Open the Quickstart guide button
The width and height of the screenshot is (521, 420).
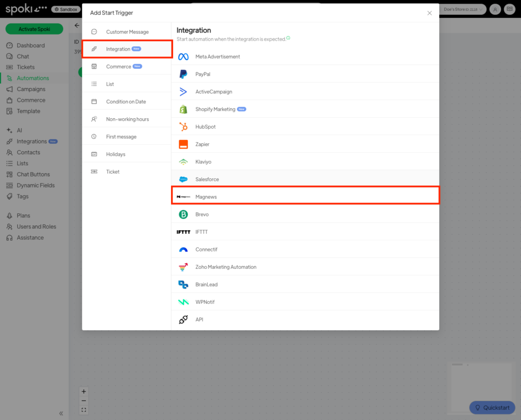coord(492,407)
